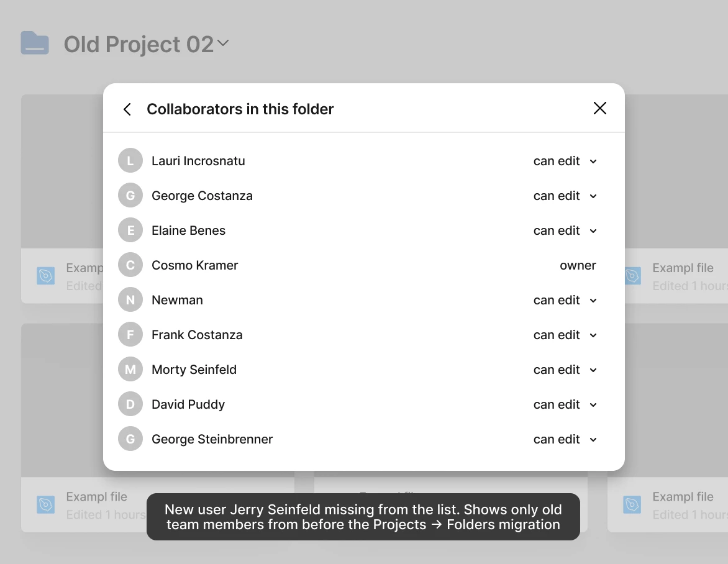
Task: Open the Exampl file at bottom right
Action: (668, 505)
